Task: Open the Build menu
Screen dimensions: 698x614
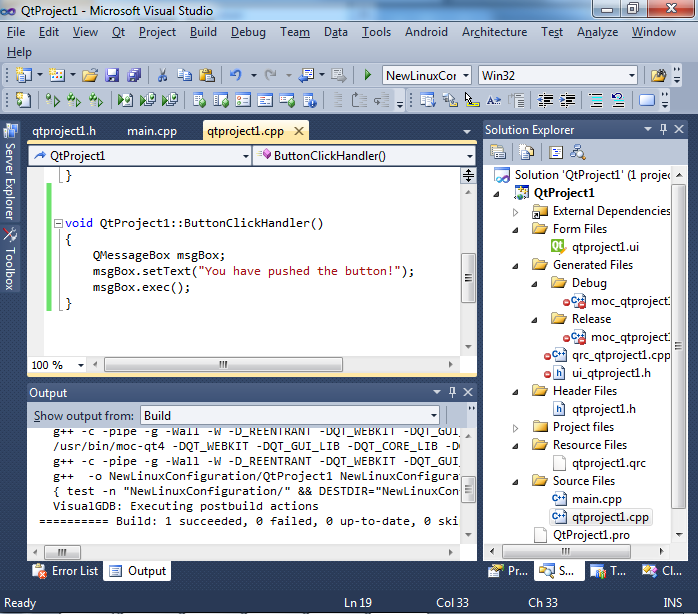Action: coord(203,32)
